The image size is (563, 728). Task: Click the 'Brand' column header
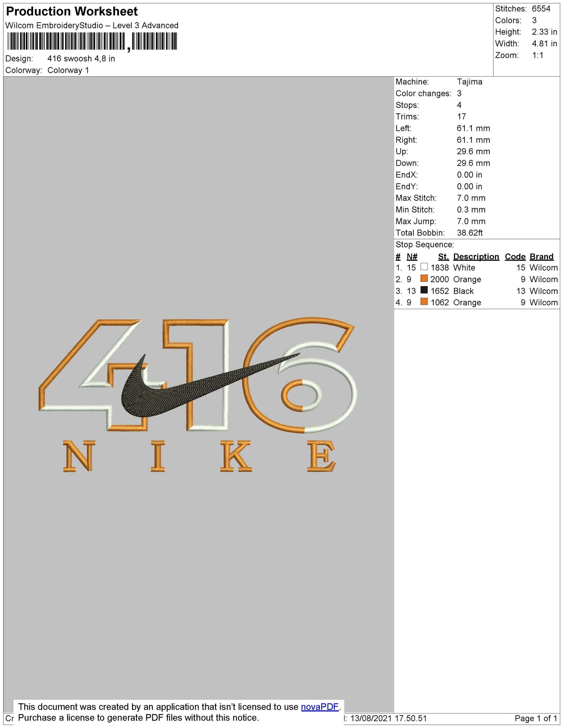542,257
